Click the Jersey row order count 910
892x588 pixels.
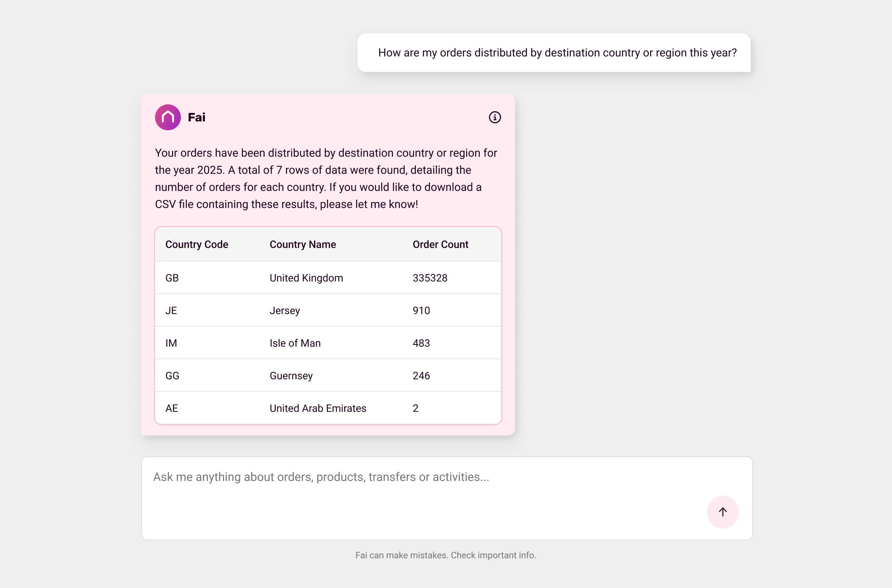pos(421,310)
